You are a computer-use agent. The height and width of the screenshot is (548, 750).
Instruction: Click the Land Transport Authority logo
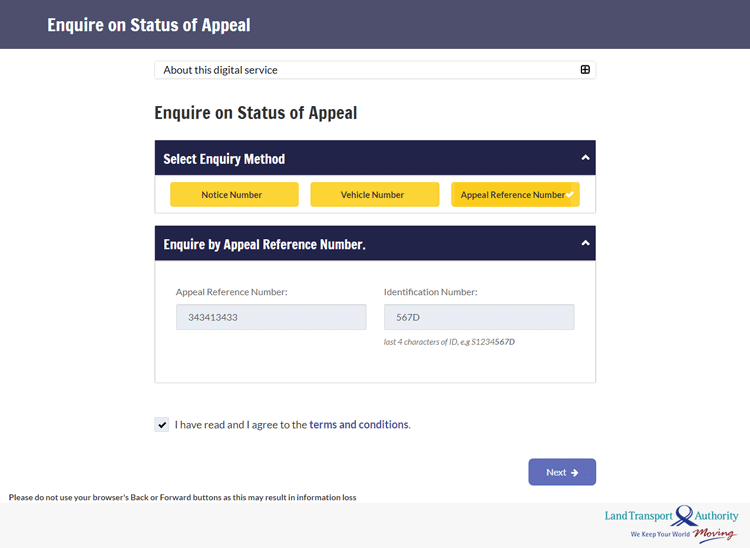(671, 524)
